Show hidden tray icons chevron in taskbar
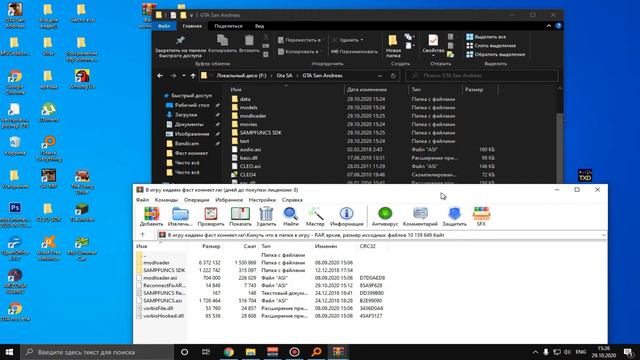Viewport: 640px width, 360px height. point(535,352)
